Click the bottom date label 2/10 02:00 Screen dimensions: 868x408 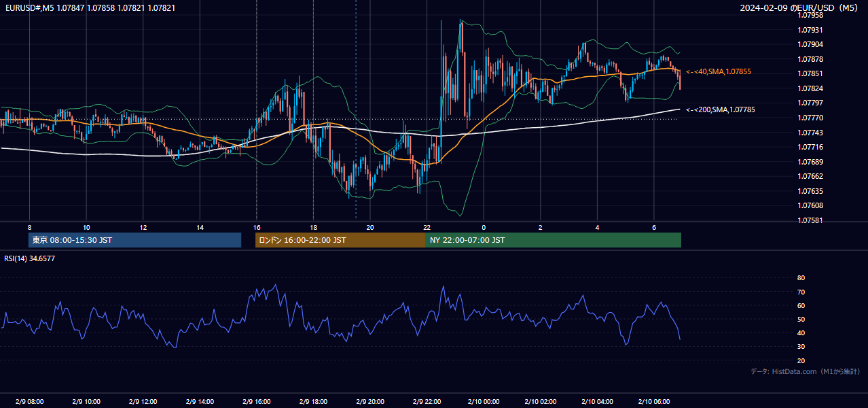[x=540, y=401]
